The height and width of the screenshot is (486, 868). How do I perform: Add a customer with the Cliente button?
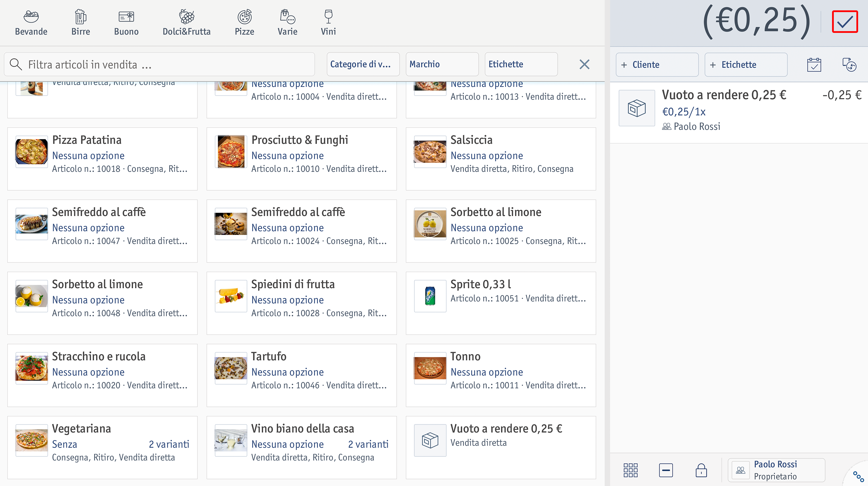tap(657, 65)
